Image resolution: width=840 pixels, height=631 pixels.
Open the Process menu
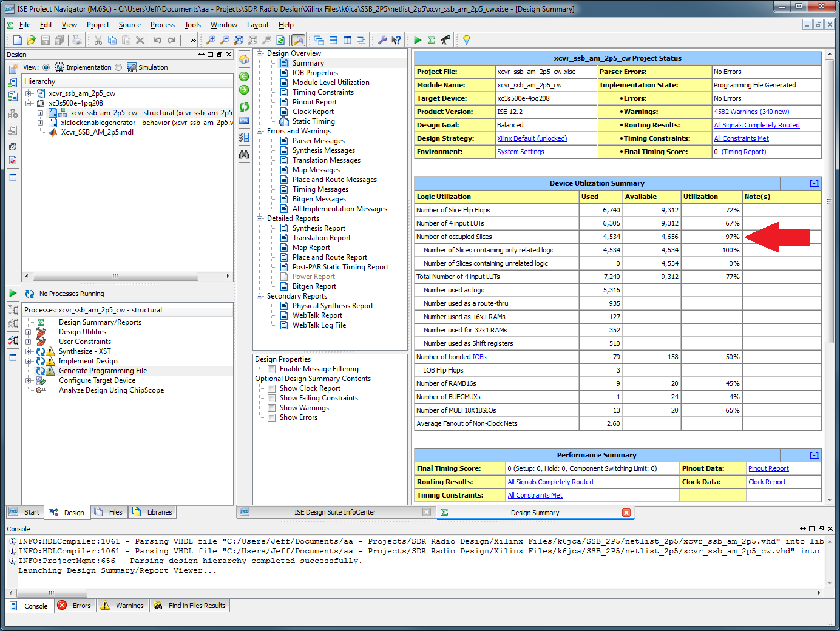click(162, 25)
